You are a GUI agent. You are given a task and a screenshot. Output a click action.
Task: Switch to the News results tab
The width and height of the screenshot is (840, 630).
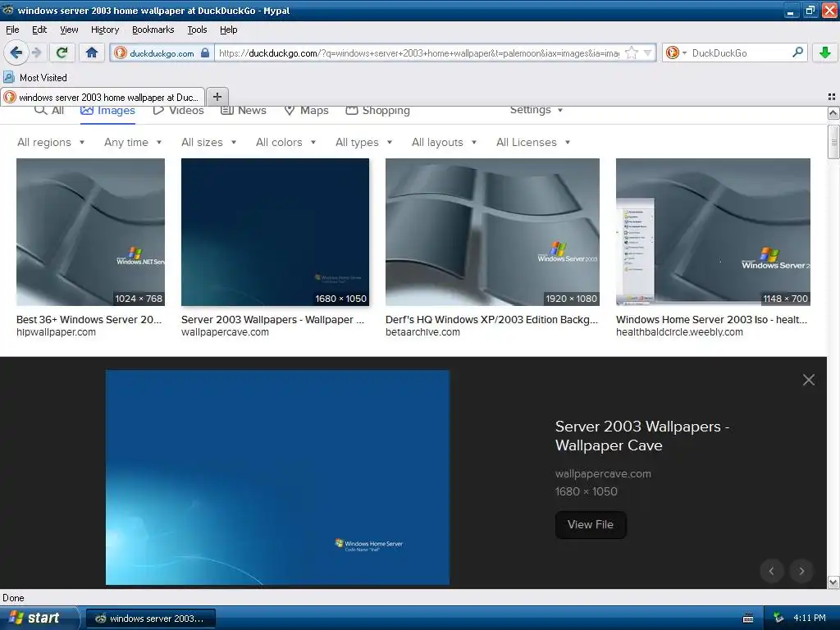(x=244, y=111)
